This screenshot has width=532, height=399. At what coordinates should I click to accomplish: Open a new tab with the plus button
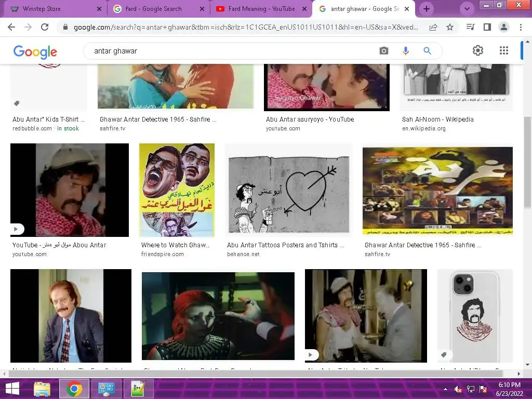[427, 9]
